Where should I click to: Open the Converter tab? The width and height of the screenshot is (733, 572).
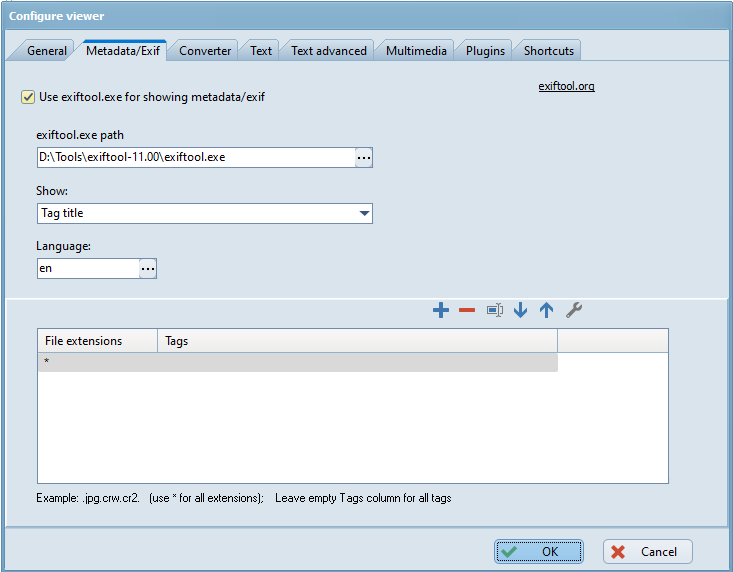(205, 51)
